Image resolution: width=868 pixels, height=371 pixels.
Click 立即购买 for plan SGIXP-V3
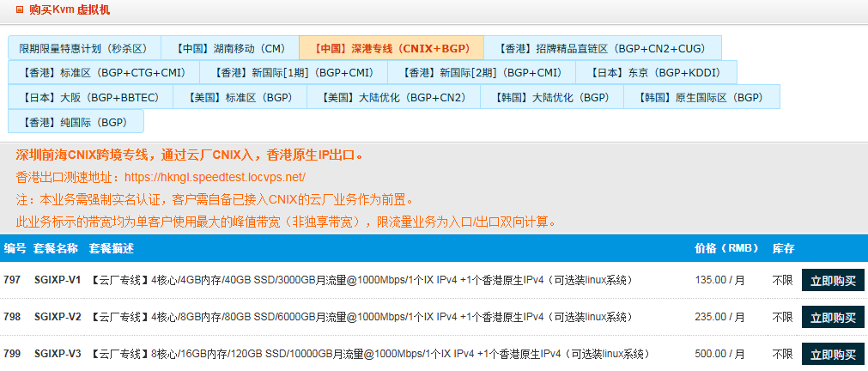pos(833,354)
